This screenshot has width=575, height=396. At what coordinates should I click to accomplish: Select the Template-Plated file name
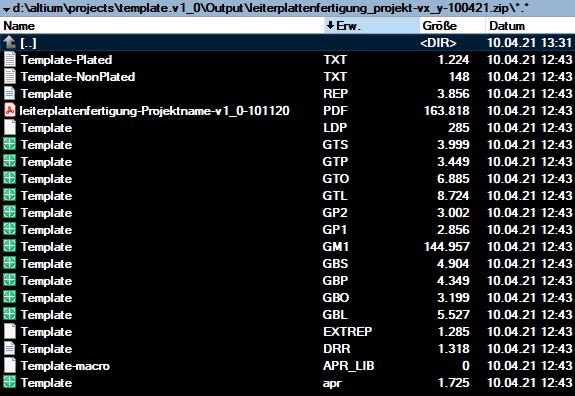pos(66,60)
